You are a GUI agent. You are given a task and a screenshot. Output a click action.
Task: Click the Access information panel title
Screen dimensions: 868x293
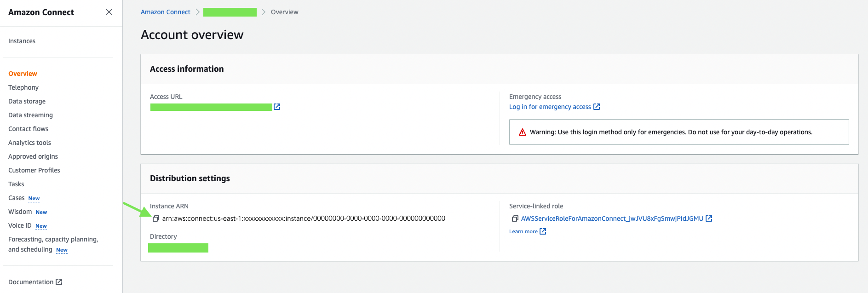tap(187, 69)
